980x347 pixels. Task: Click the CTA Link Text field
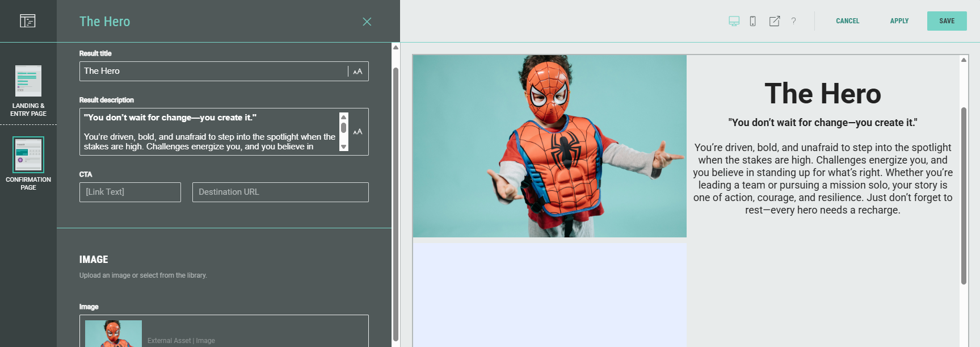(130, 193)
